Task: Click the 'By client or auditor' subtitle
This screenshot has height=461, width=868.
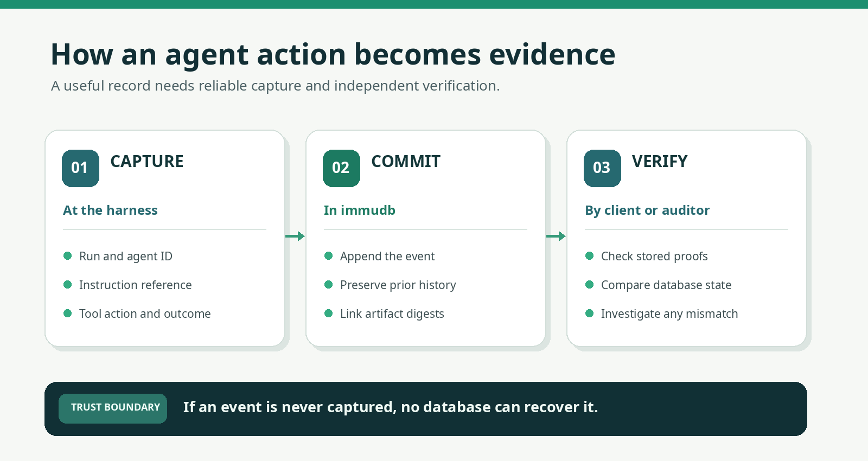Action: coord(647,210)
